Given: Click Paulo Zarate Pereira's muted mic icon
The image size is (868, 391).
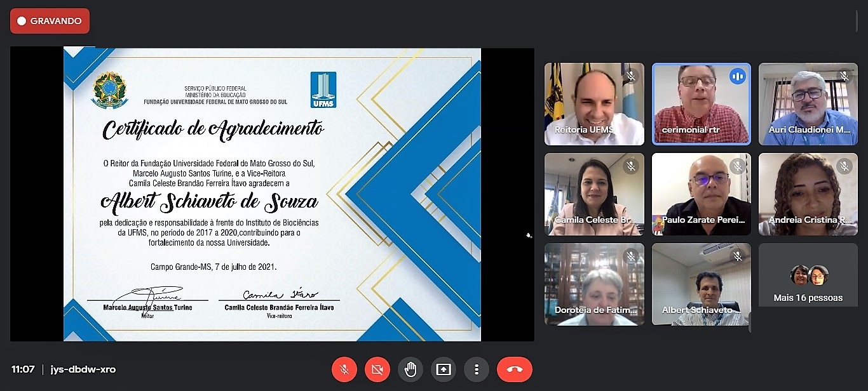Looking at the screenshot, I should [738, 166].
